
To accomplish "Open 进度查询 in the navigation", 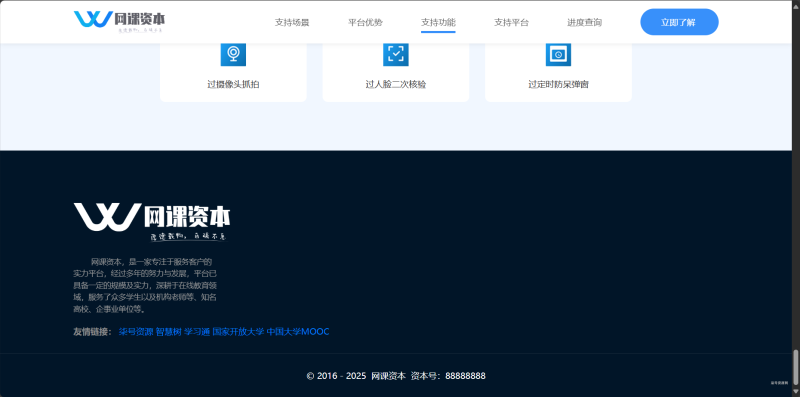I will coord(584,22).
